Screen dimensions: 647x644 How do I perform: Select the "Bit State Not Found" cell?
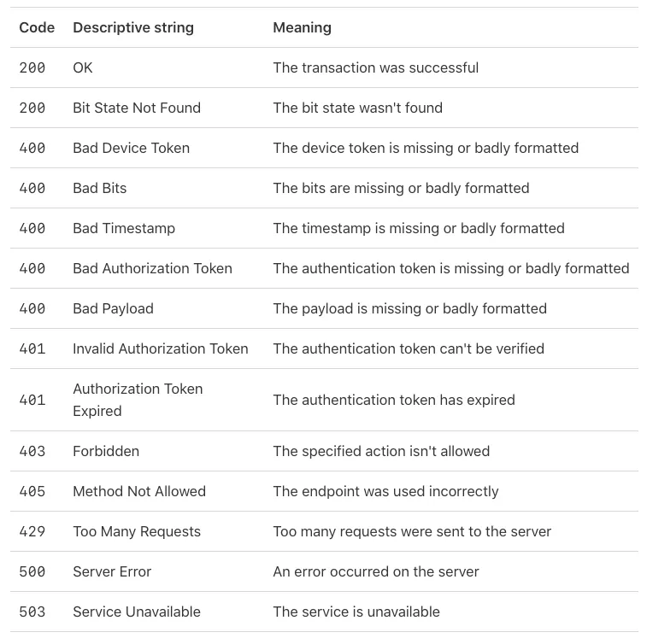point(137,108)
